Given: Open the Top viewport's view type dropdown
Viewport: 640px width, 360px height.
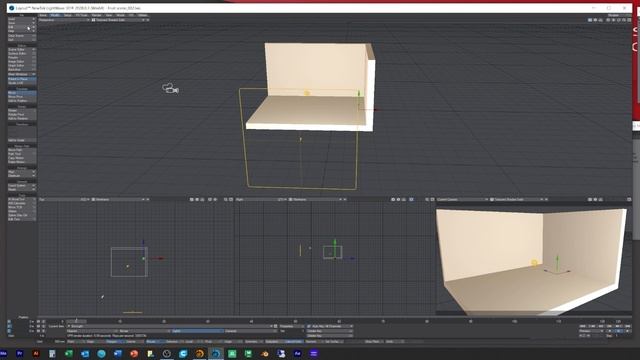Looking at the screenshot, I should click(x=64, y=200).
